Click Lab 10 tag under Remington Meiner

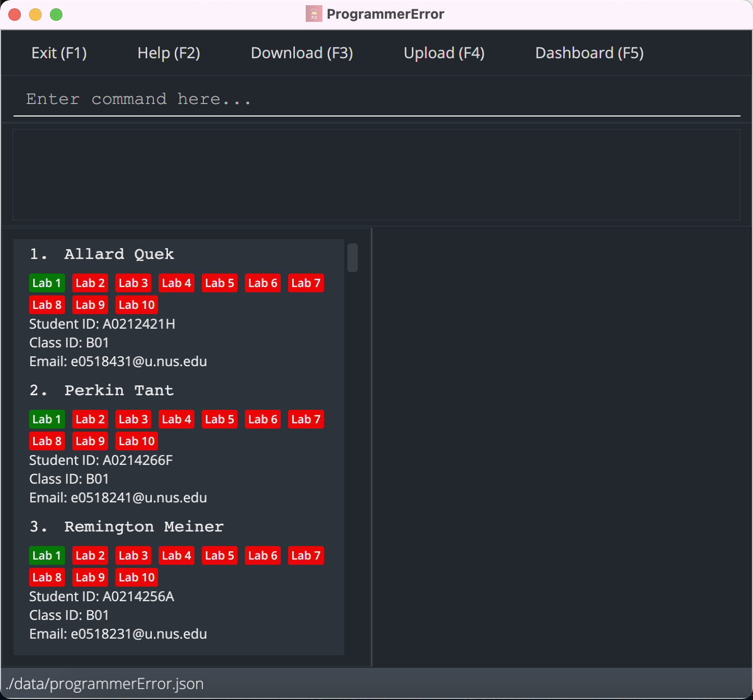click(136, 577)
